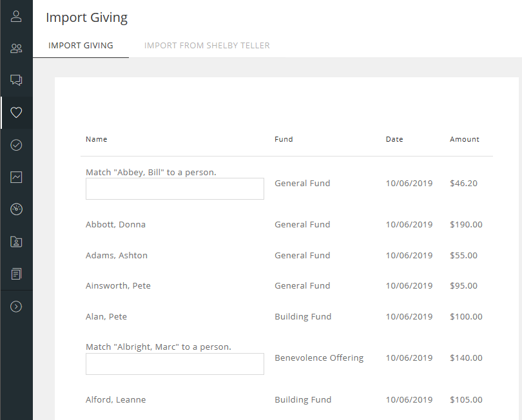Select the heart Giving icon

tap(16, 113)
